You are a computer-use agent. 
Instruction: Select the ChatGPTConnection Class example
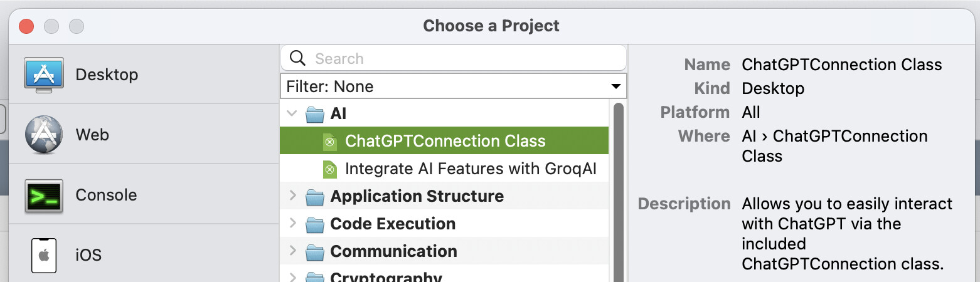[444, 141]
